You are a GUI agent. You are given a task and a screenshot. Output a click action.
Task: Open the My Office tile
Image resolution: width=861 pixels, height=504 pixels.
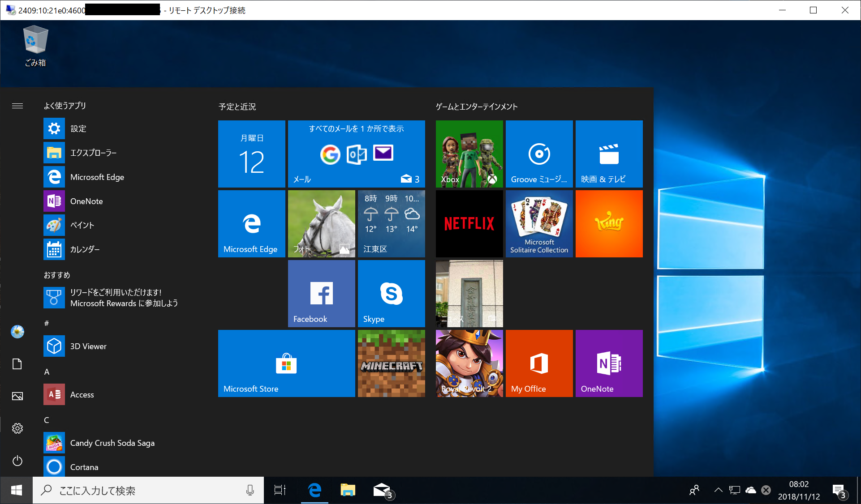pyautogui.click(x=539, y=363)
